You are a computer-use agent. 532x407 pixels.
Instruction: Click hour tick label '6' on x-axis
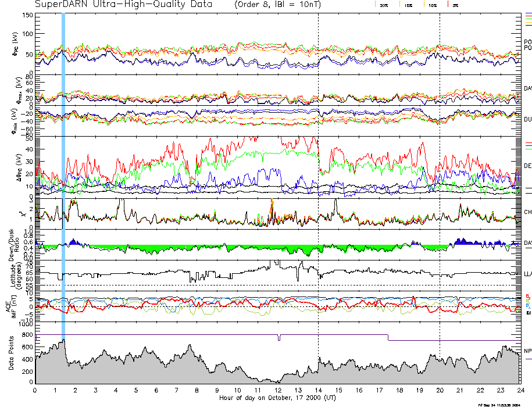[x=156, y=390]
